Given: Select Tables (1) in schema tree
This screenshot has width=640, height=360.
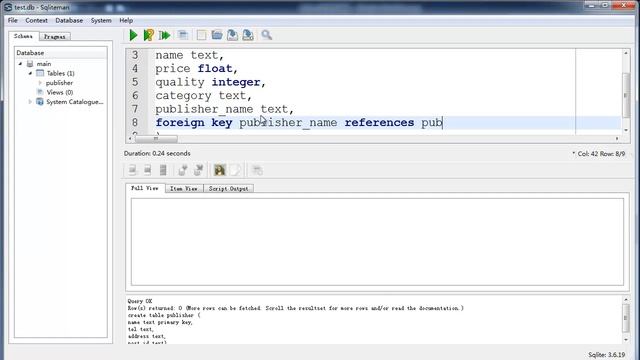Looking at the screenshot, I should pyautogui.click(x=60, y=73).
